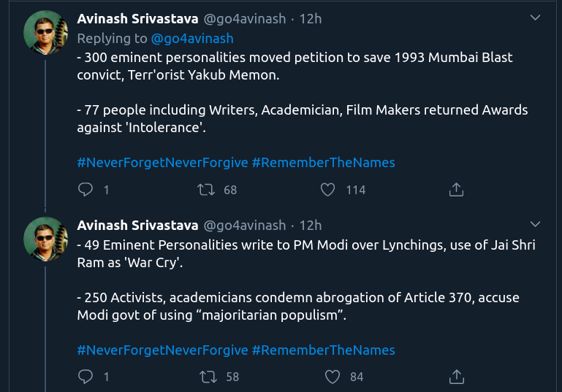Retweet the tweet with 68 retweets
Image resolution: width=562 pixels, height=392 pixels.
(207, 190)
